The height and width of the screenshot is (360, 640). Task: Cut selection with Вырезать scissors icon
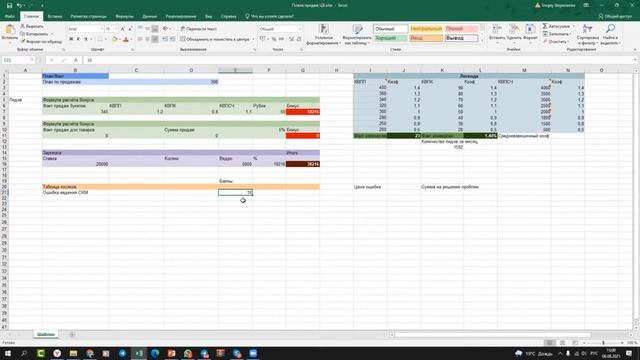tap(32, 26)
